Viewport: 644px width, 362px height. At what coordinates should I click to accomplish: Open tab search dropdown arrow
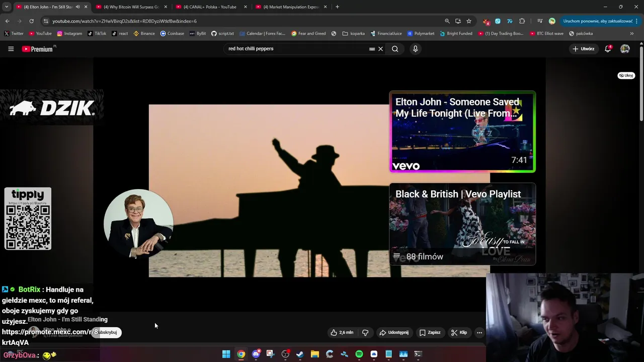coord(7,7)
